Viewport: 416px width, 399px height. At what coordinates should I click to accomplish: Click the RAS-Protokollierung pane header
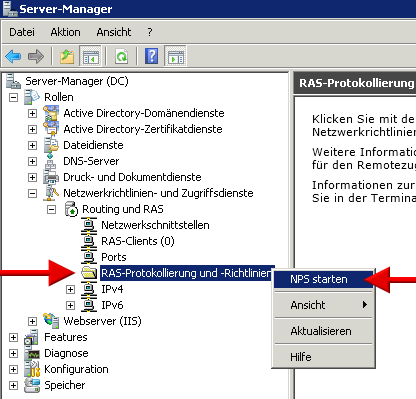pyautogui.click(x=355, y=83)
